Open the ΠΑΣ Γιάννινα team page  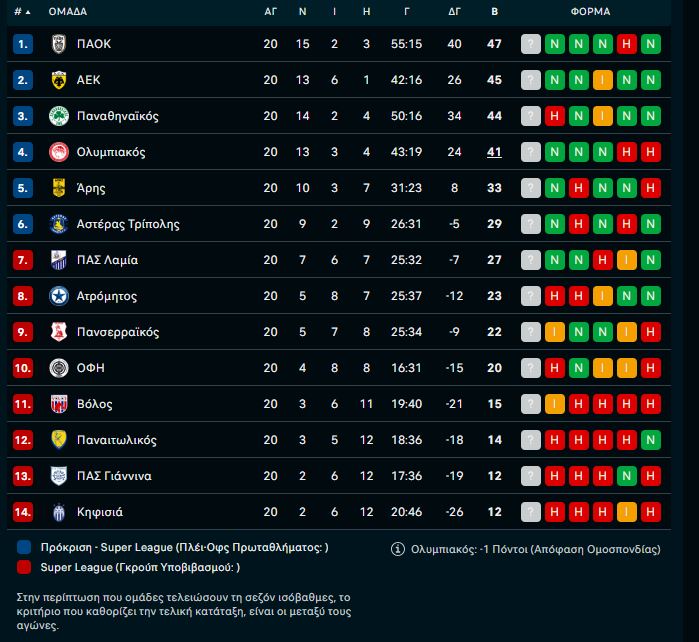pyautogui.click(x=114, y=476)
